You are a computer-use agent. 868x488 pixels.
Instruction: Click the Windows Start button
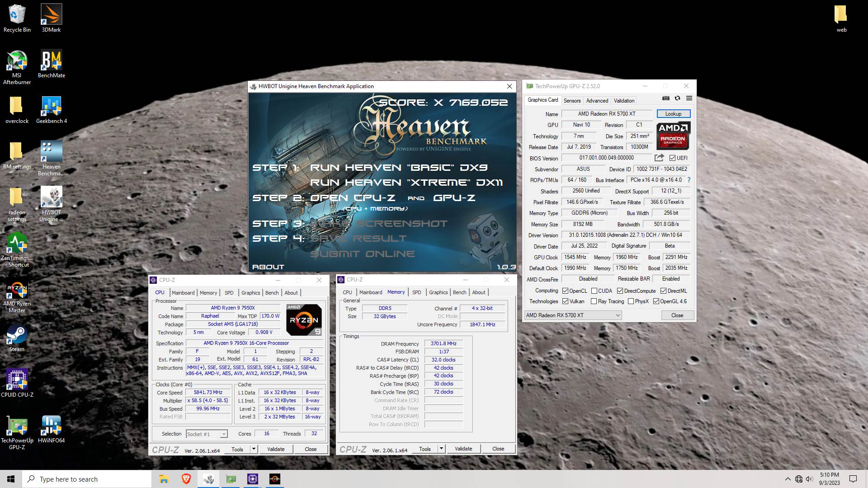[x=11, y=479]
